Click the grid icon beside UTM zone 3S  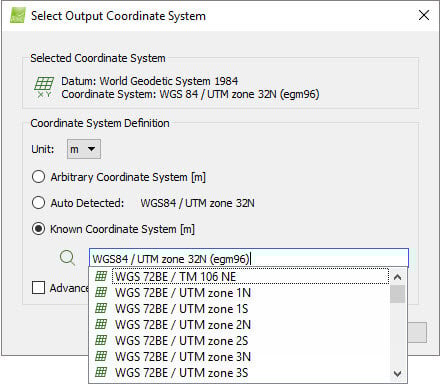101,372
